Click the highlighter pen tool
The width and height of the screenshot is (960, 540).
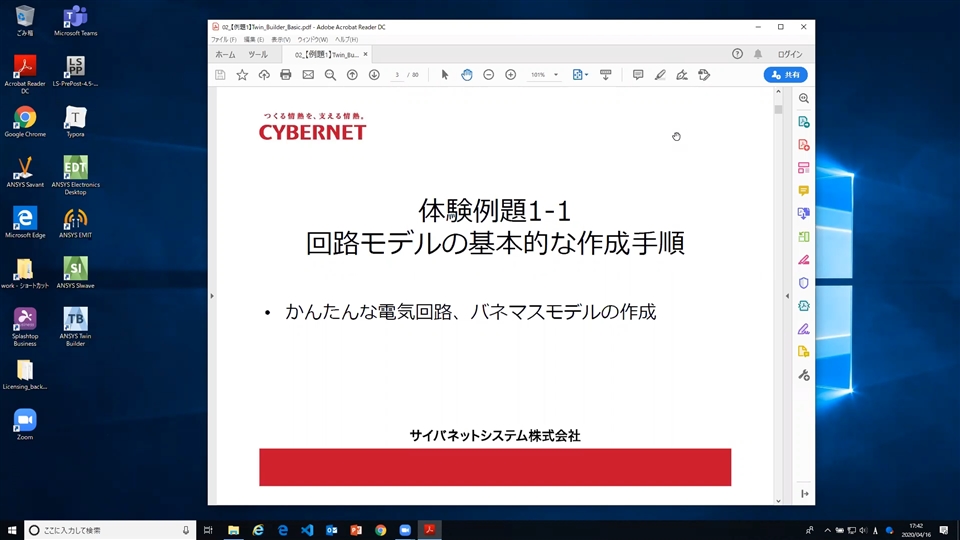pos(660,75)
